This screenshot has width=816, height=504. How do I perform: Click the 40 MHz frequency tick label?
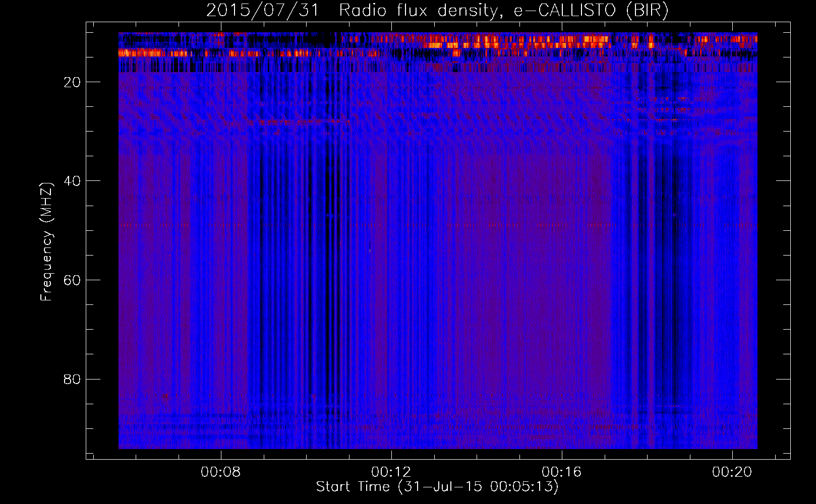point(72,181)
